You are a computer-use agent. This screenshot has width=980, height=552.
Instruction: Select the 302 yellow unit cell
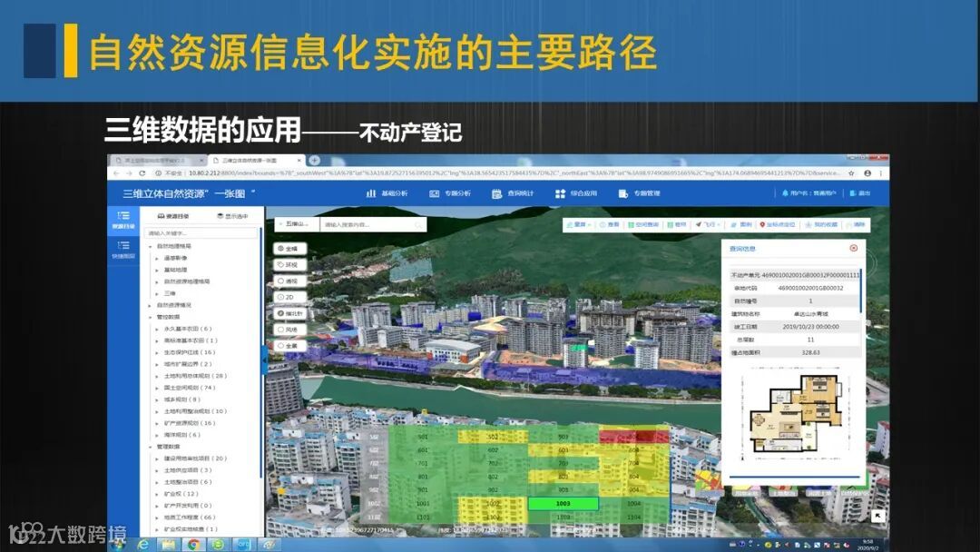pyautogui.click(x=493, y=437)
